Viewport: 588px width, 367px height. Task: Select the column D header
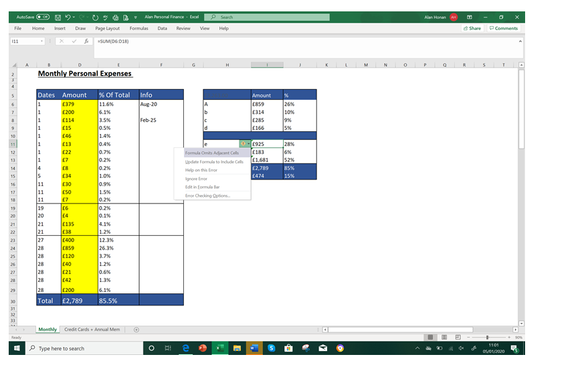pyautogui.click(x=80, y=65)
